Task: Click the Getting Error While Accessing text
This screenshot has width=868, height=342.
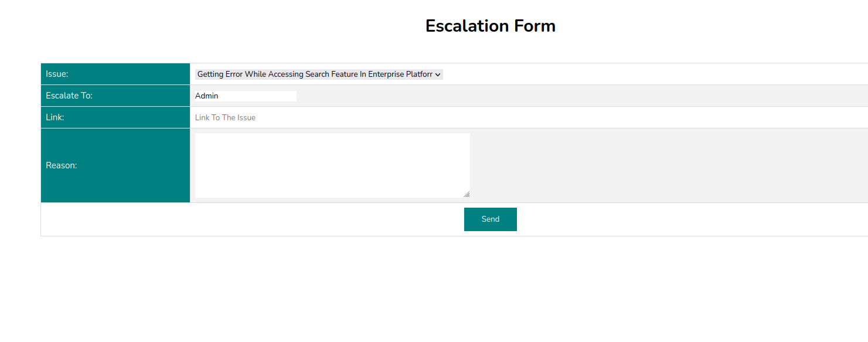Action: (250, 75)
